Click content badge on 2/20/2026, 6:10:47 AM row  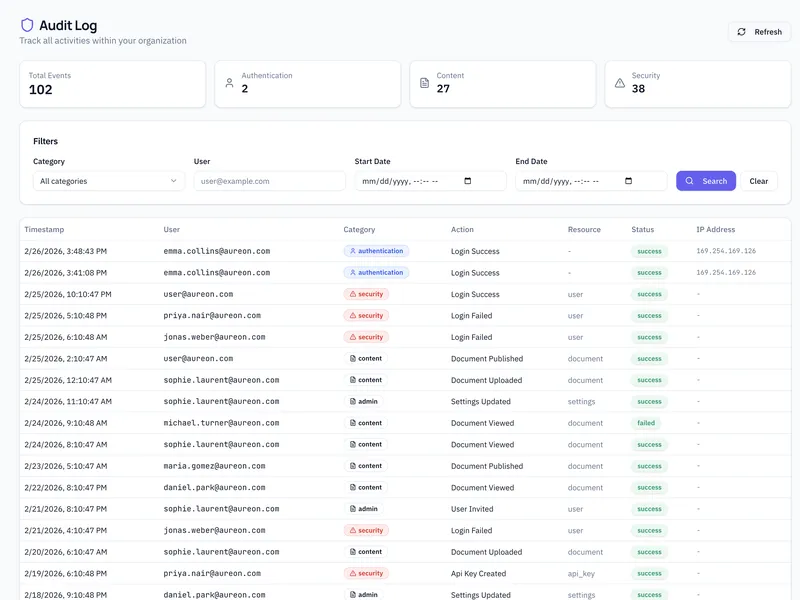pyautogui.click(x=365, y=552)
